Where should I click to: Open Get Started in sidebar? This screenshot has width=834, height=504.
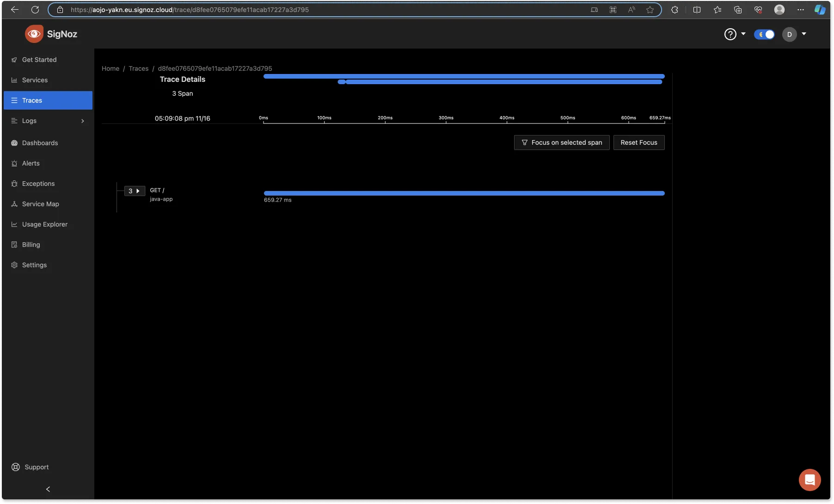[x=48, y=60]
